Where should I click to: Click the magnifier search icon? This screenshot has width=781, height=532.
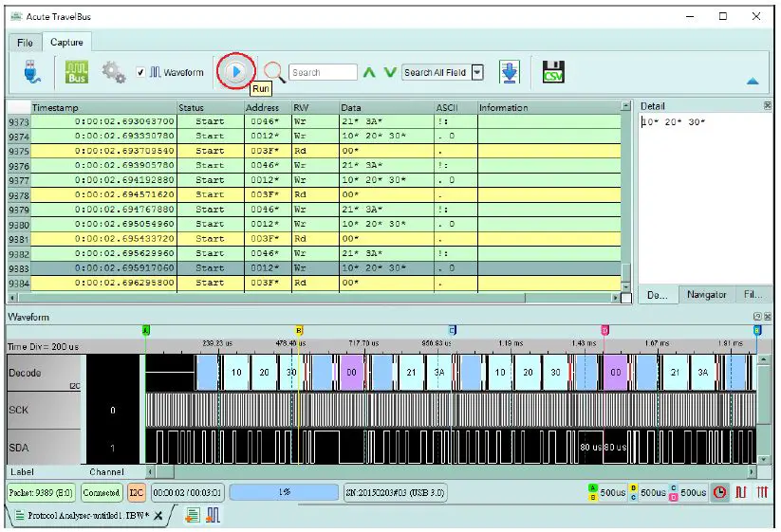(274, 72)
